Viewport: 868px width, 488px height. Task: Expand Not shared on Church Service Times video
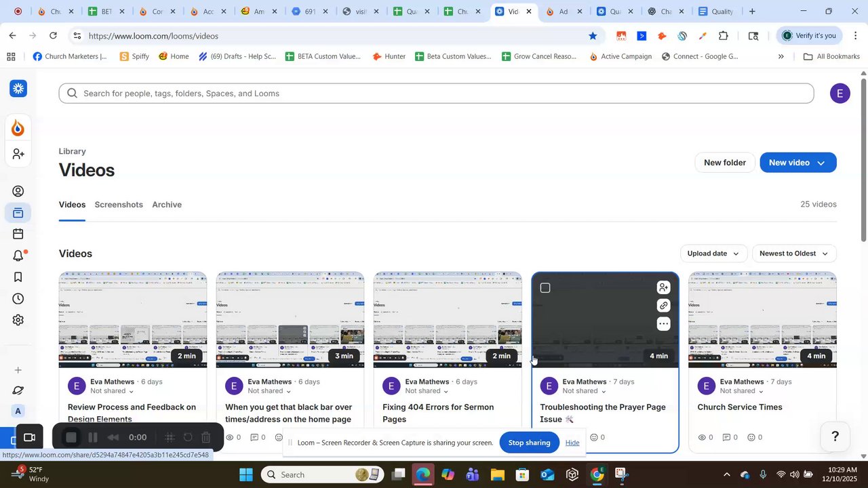[742, 391]
